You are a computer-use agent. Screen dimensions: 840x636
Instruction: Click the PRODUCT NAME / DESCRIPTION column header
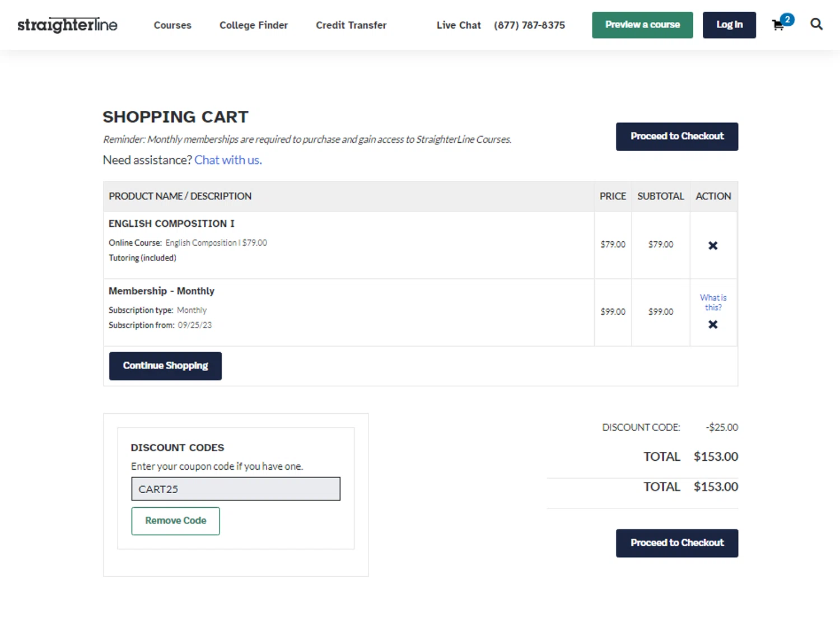(x=180, y=197)
